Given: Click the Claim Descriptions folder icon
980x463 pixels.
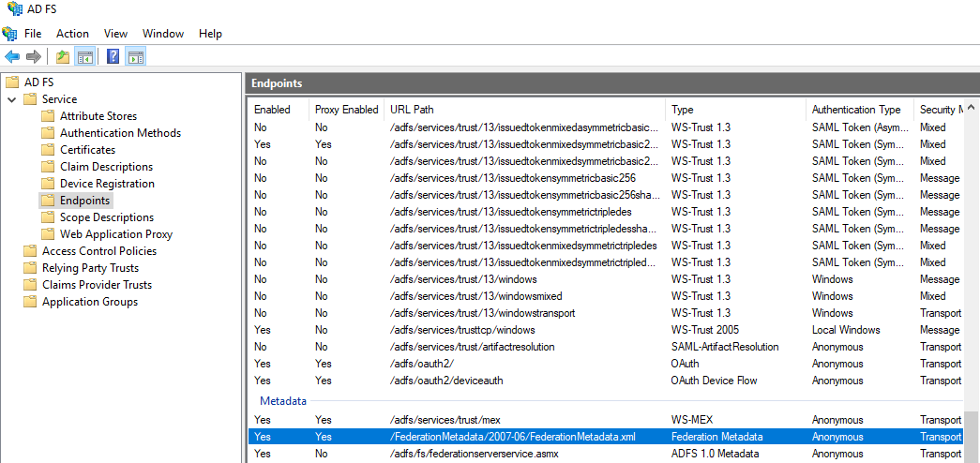Looking at the screenshot, I should coord(48,166).
